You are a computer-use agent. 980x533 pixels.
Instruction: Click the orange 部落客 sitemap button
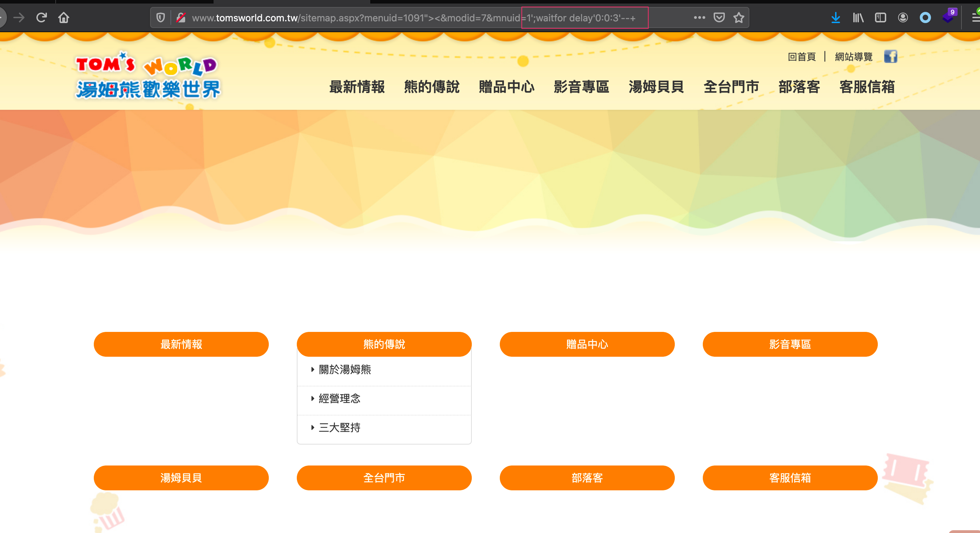(587, 477)
